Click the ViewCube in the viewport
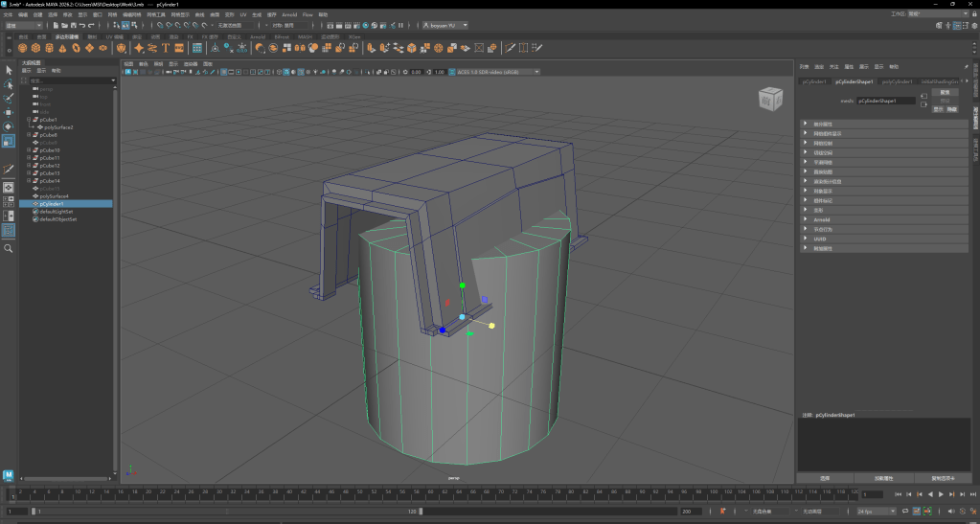The image size is (980, 524). coord(770,97)
